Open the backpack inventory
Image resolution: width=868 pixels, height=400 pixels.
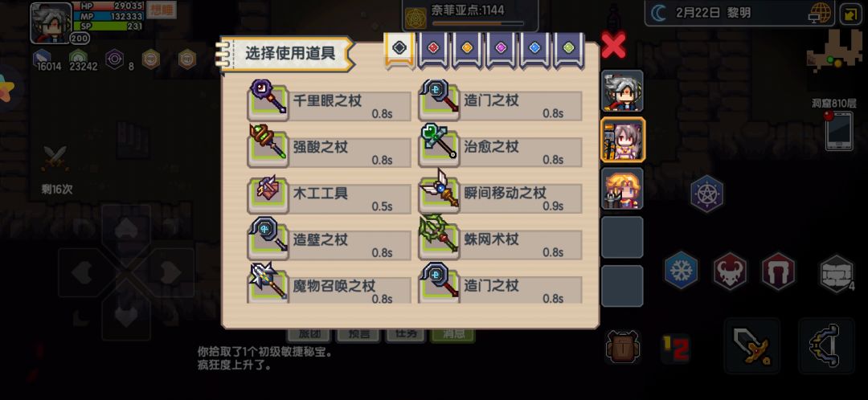click(x=623, y=347)
